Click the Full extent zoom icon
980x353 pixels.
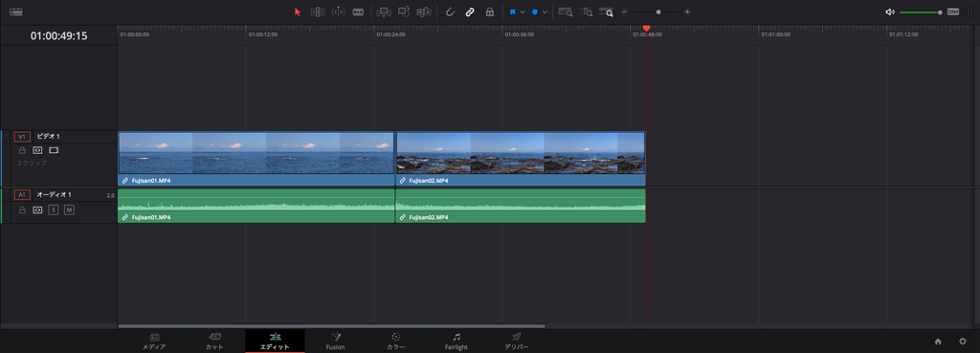tap(566, 11)
